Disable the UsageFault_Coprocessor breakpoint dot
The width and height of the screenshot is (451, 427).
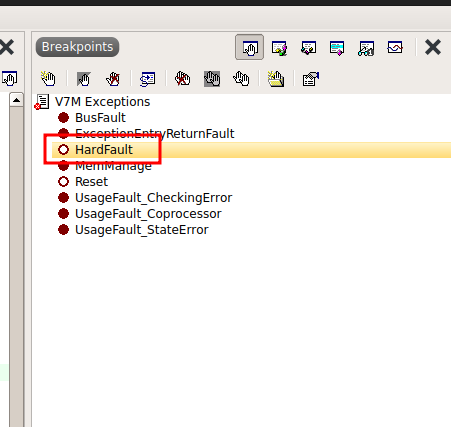pos(63,214)
